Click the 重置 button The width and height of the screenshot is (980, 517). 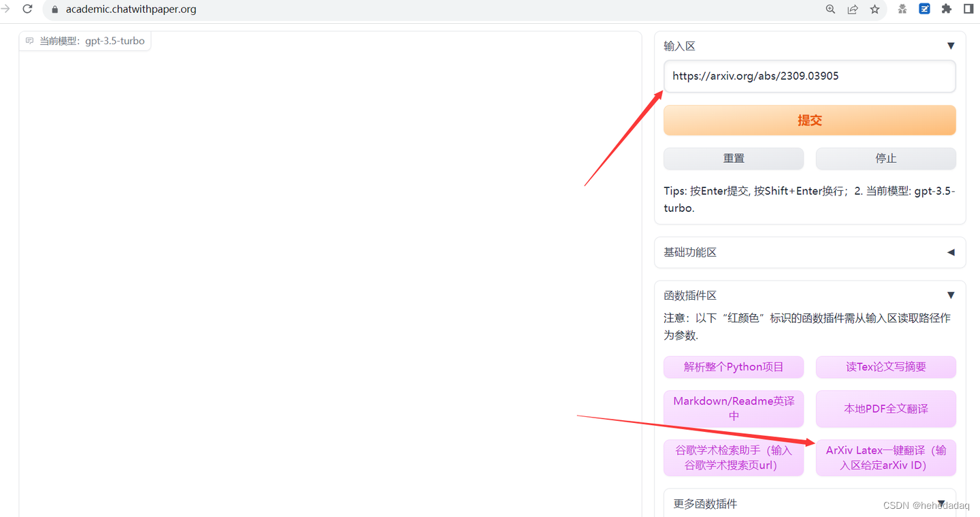tap(734, 158)
